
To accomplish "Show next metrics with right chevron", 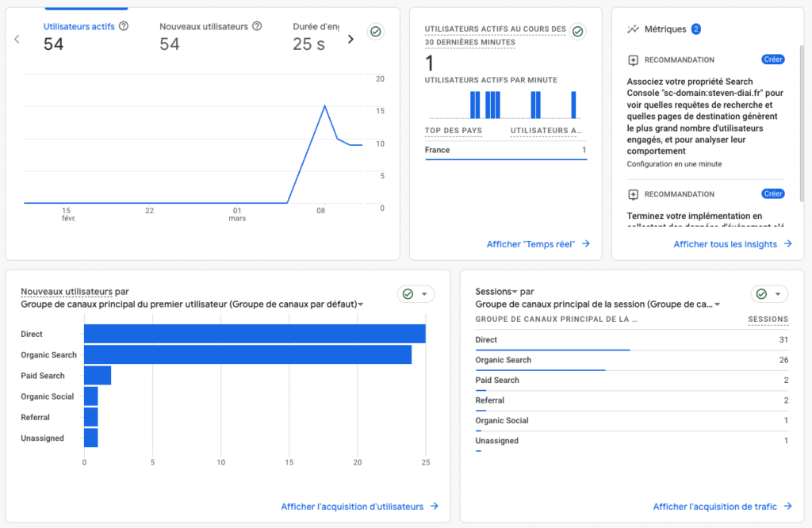I will (350, 40).
